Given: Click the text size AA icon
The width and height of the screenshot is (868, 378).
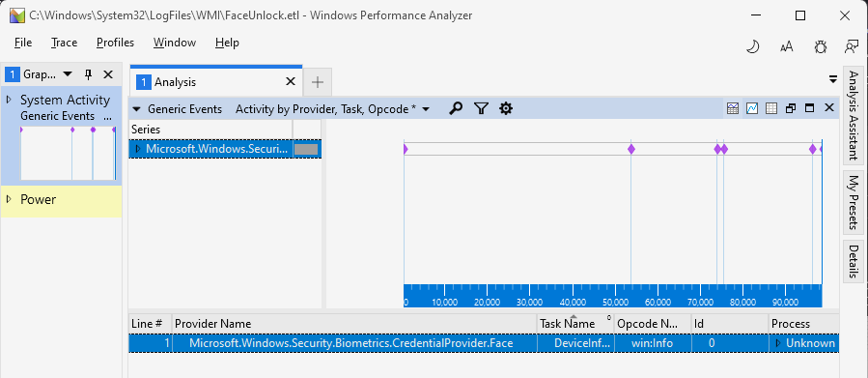Looking at the screenshot, I should coord(786,47).
